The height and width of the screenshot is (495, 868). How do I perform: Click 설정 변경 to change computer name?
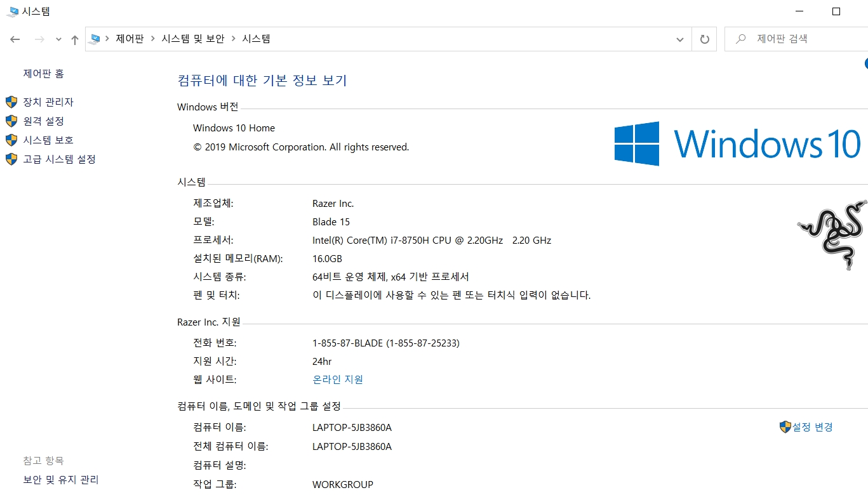pos(813,427)
